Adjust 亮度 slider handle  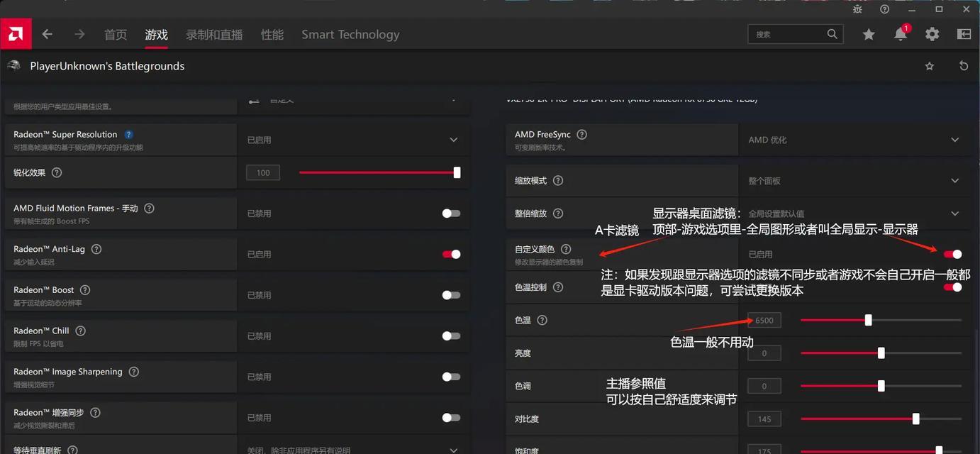tap(881, 353)
